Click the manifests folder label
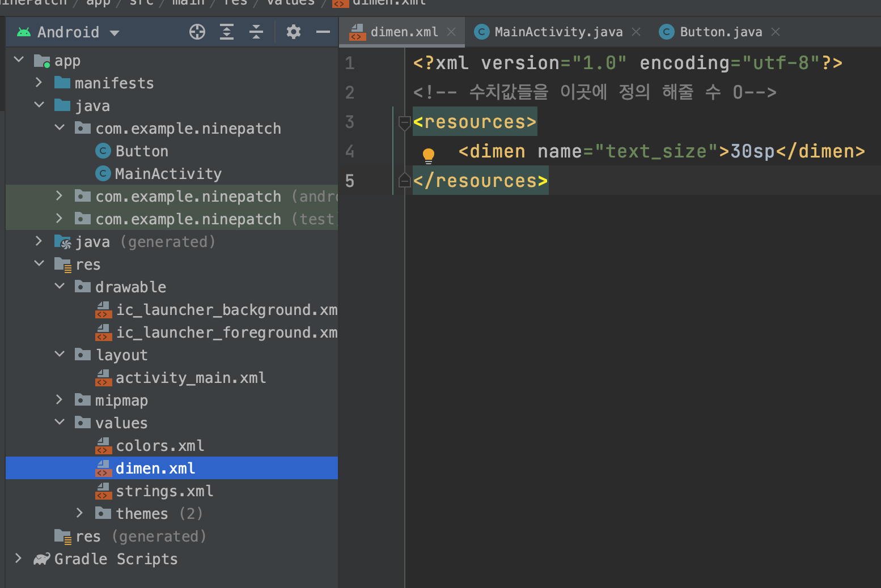The width and height of the screenshot is (881, 588). pos(114,83)
